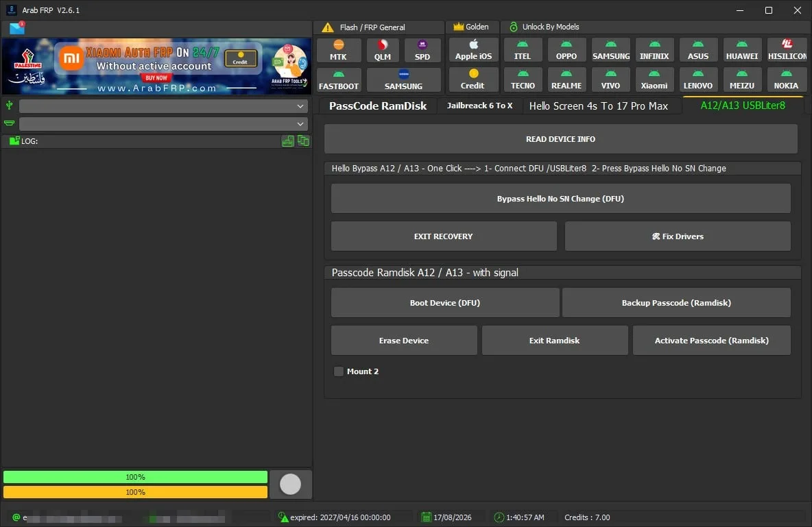Choose the TECNO model unlock button
This screenshot has height=527, width=812.
(x=522, y=79)
